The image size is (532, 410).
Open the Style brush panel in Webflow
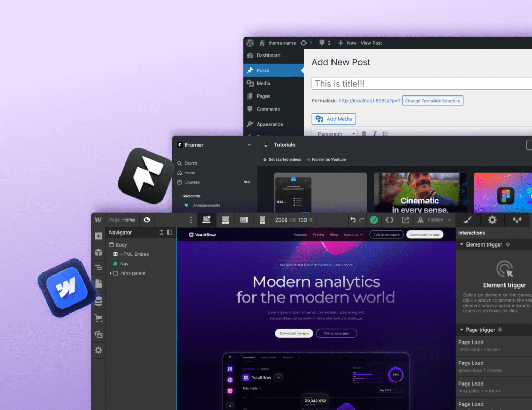point(468,220)
